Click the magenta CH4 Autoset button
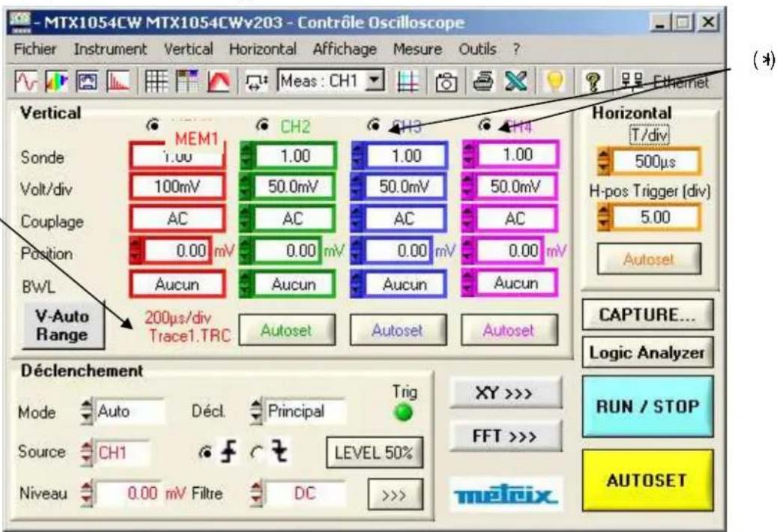 pyautogui.click(x=509, y=330)
